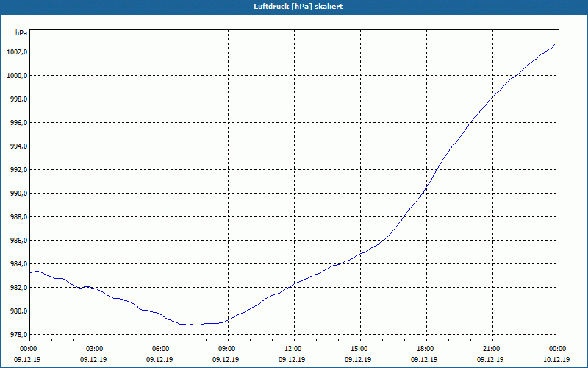Click the 980,0 pressure axis value
This screenshot has width=588, height=368.
(x=19, y=311)
